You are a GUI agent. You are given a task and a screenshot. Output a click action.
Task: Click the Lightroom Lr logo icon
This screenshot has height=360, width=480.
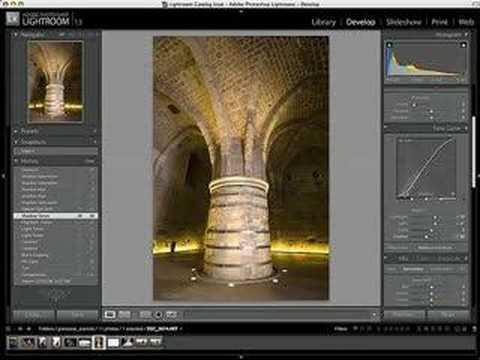pyautogui.click(x=13, y=19)
